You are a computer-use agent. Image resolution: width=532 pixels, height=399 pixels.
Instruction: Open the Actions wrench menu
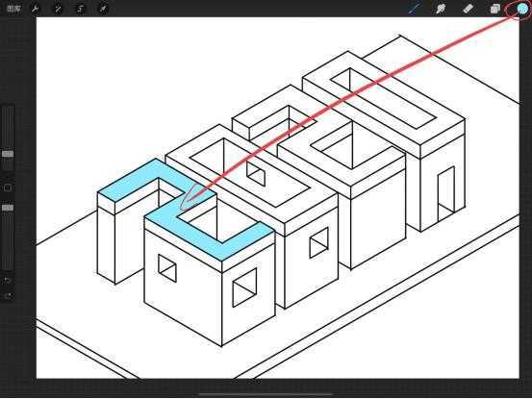[x=35, y=9]
